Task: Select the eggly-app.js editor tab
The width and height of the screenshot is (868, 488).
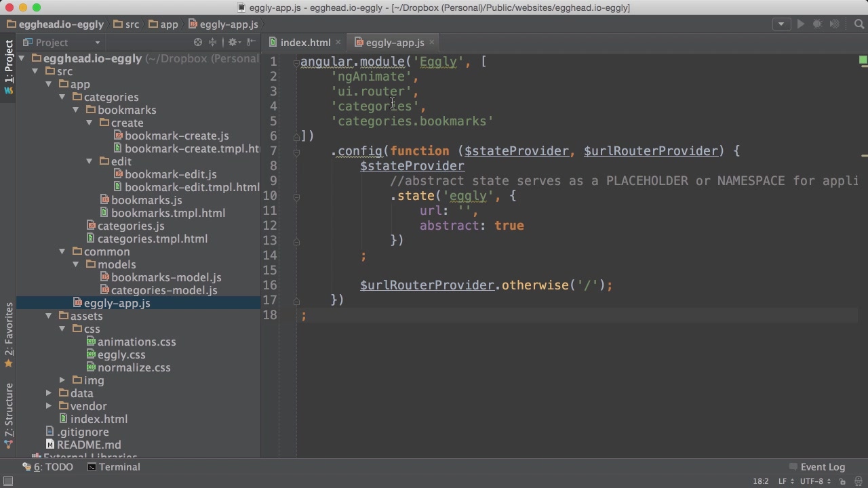Action: tap(394, 43)
